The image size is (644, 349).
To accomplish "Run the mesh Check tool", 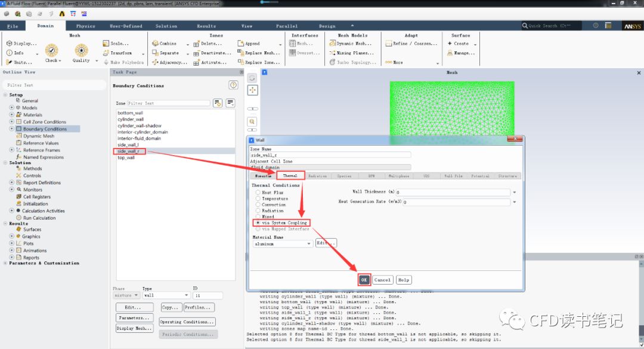I will (x=52, y=53).
